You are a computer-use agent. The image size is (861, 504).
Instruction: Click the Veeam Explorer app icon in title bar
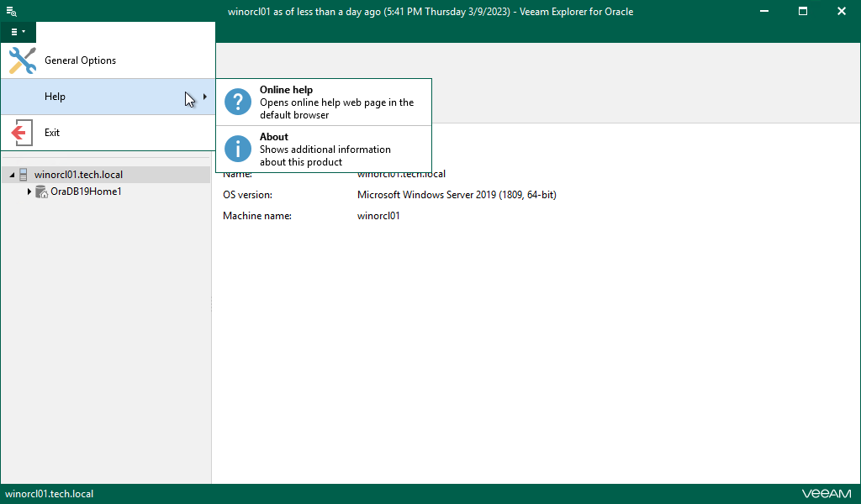12,11
